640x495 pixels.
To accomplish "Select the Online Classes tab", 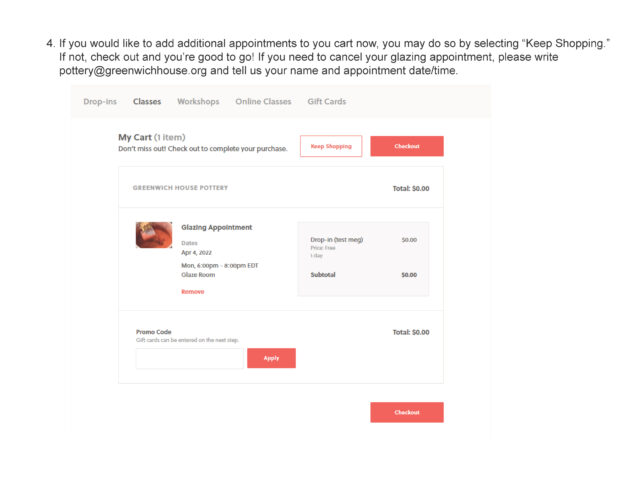I will pos(263,102).
